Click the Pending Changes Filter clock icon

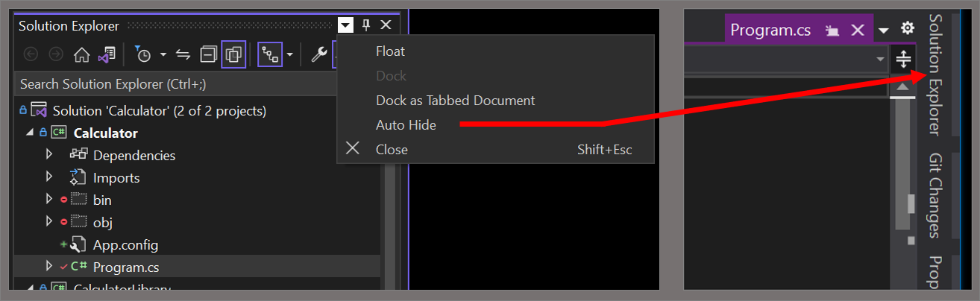143,54
